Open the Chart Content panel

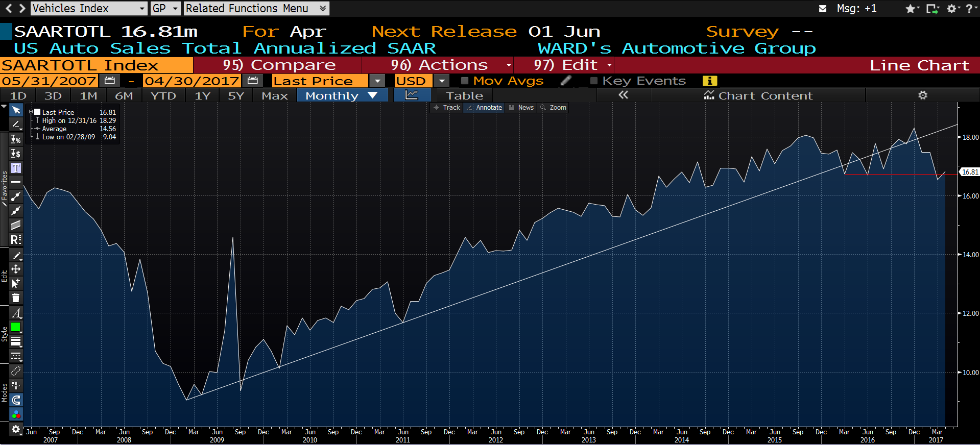pyautogui.click(x=758, y=95)
